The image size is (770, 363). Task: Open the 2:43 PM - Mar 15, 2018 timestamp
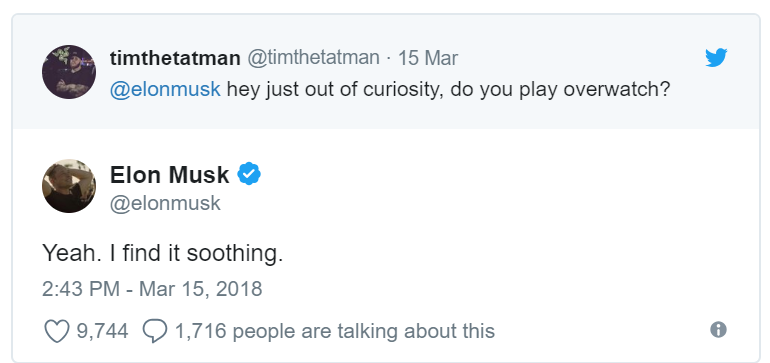pyautogui.click(x=152, y=289)
